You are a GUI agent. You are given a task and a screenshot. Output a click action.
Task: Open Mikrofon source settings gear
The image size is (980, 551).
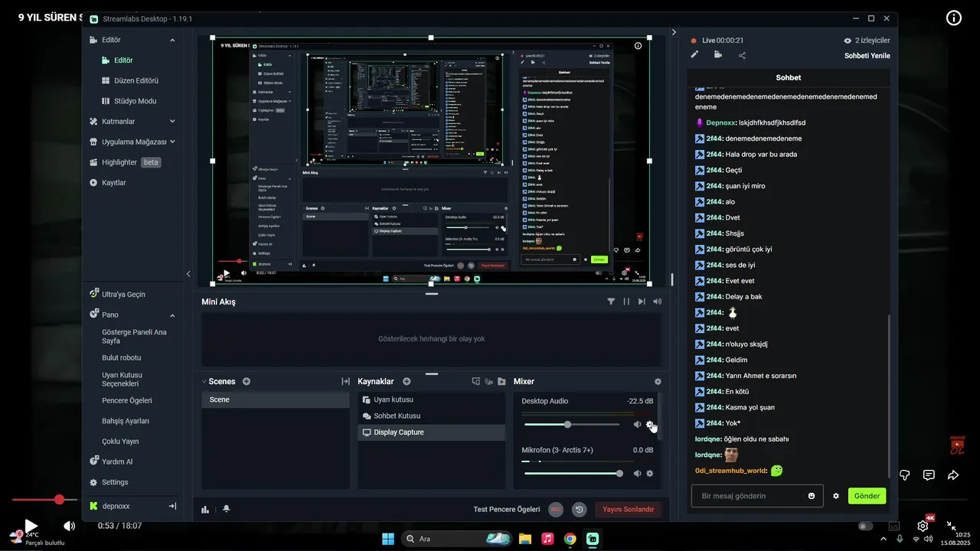pyautogui.click(x=650, y=473)
